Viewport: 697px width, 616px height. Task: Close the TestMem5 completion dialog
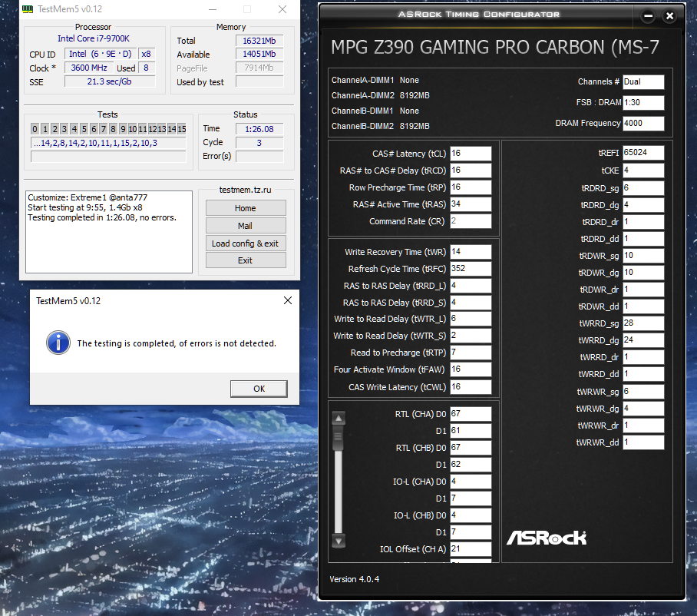pos(288,300)
